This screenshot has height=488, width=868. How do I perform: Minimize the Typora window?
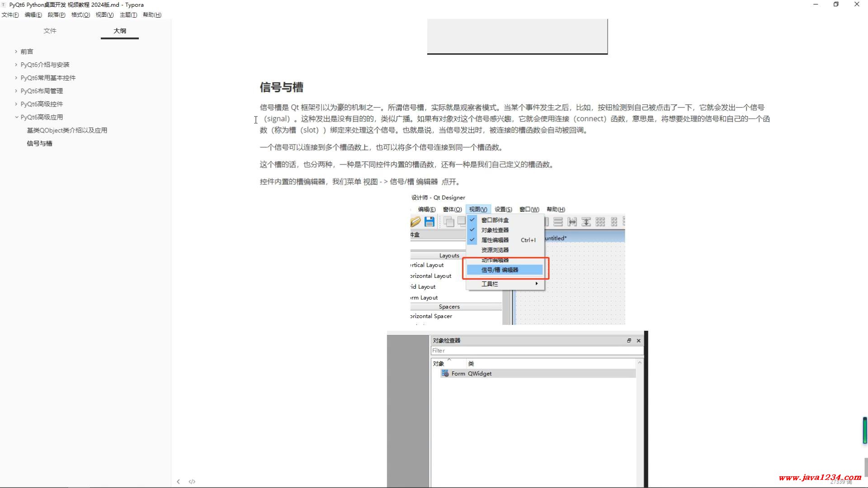point(816,5)
